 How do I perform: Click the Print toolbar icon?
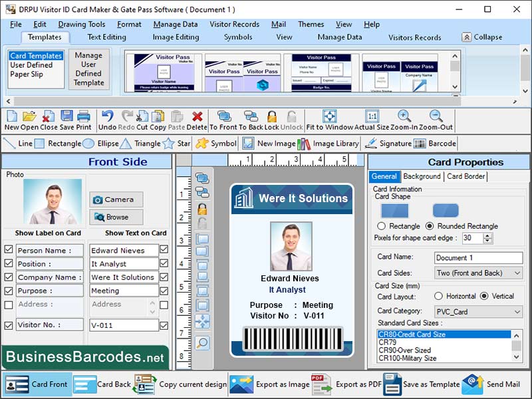(x=84, y=116)
